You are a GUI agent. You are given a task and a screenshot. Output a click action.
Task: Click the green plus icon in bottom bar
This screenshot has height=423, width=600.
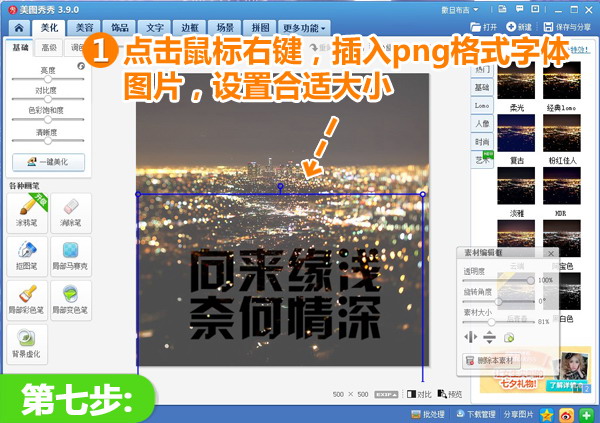point(587,415)
